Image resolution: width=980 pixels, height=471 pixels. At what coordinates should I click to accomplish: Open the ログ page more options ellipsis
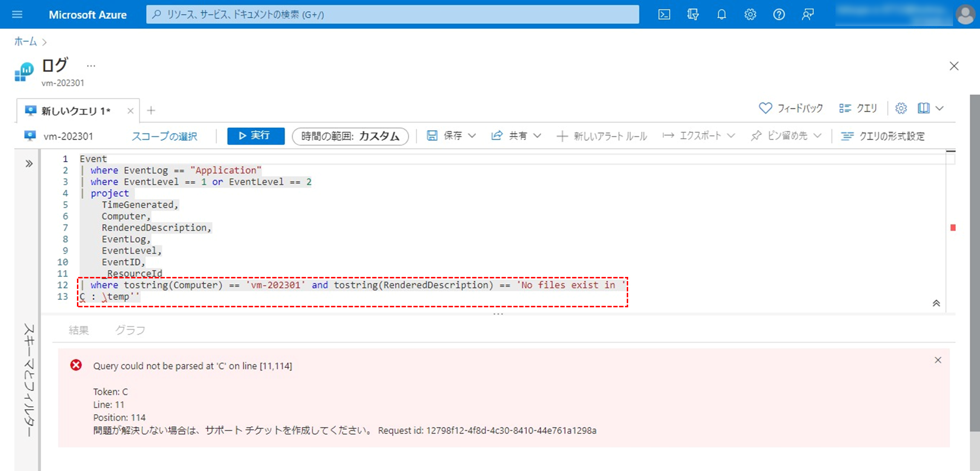point(91,66)
